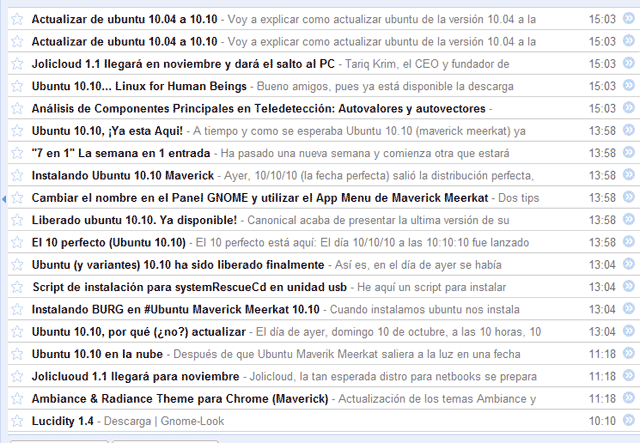Screen dimensions: 640x443
Task: Open Ubuntu 10.10 en la nube title
Action: pos(97,354)
